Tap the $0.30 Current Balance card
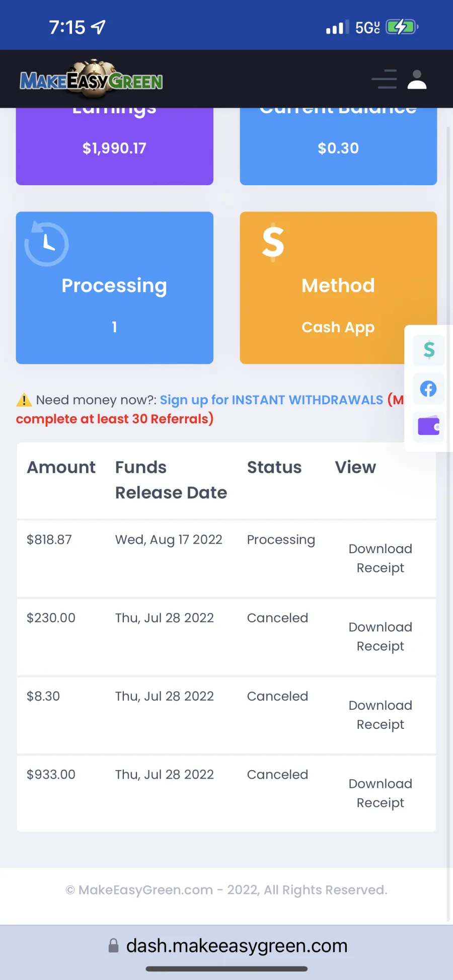The height and width of the screenshot is (980, 453). (x=338, y=146)
